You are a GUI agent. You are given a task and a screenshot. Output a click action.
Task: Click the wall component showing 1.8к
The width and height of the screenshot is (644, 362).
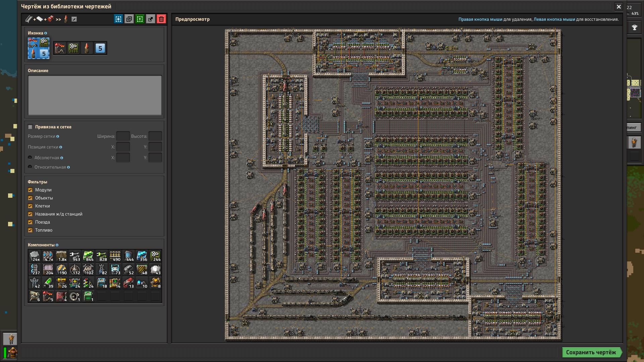61,256
